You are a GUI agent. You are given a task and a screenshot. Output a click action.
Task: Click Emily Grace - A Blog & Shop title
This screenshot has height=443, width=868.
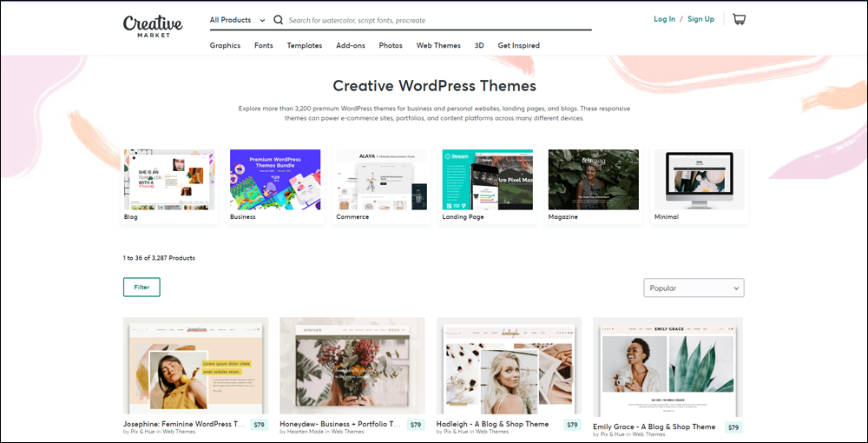pyautogui.click(x=654, y=427)
